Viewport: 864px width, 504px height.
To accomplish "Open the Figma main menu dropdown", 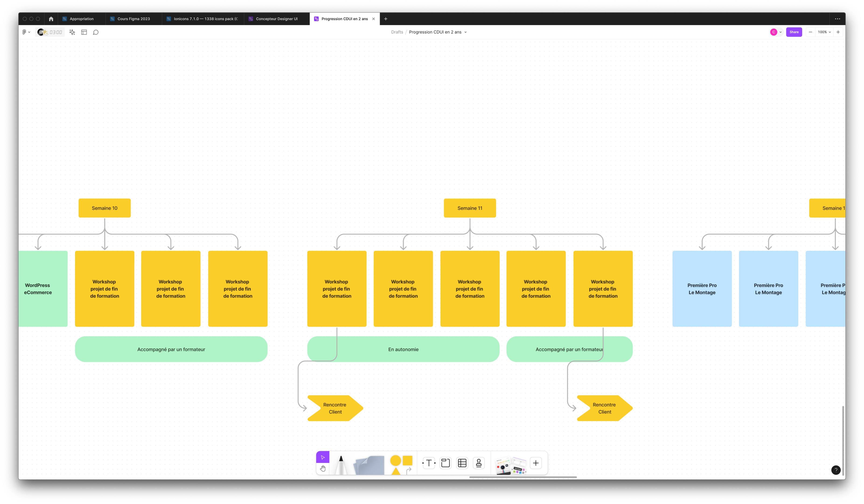I will (x=26, y=32).
